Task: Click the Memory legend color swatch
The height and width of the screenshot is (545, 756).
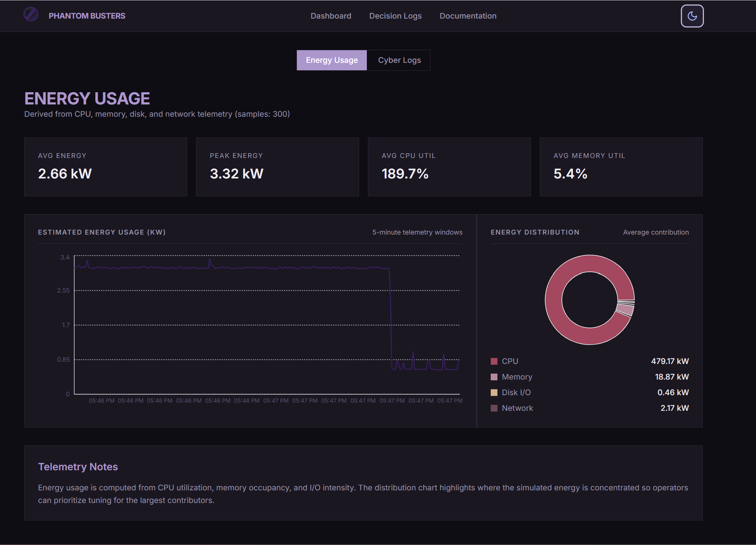Action: (494, 377)
